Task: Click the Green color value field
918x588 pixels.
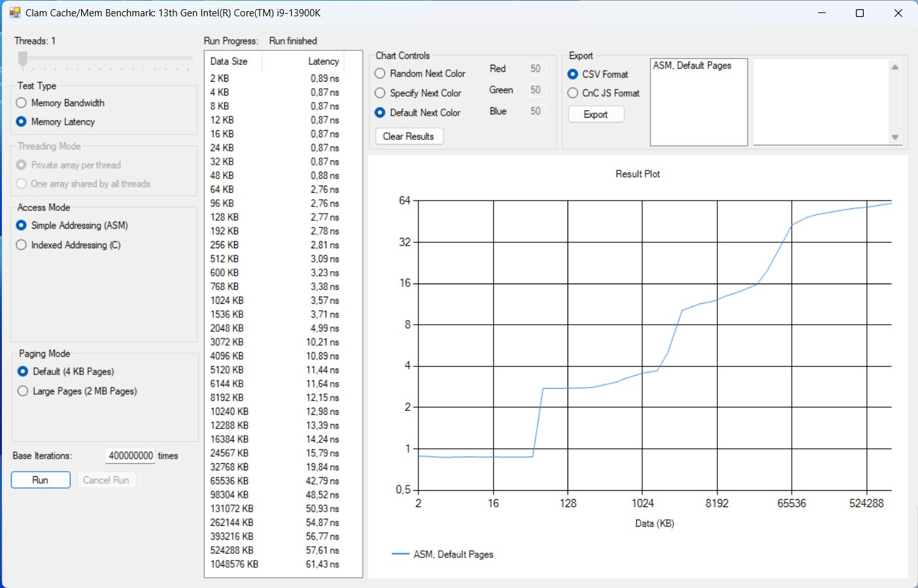Action: 536,90
